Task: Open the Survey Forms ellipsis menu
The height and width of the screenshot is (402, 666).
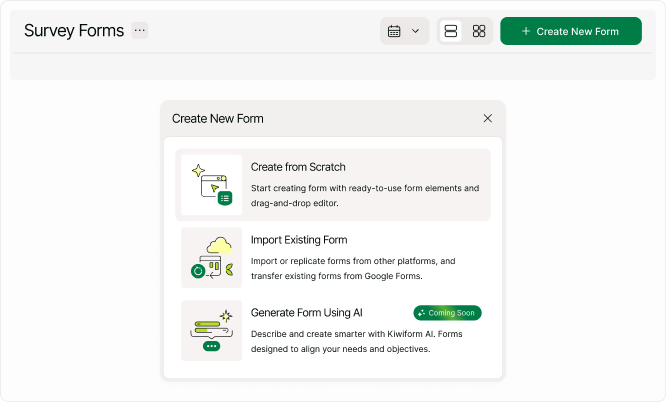Action: coord(139,31)
